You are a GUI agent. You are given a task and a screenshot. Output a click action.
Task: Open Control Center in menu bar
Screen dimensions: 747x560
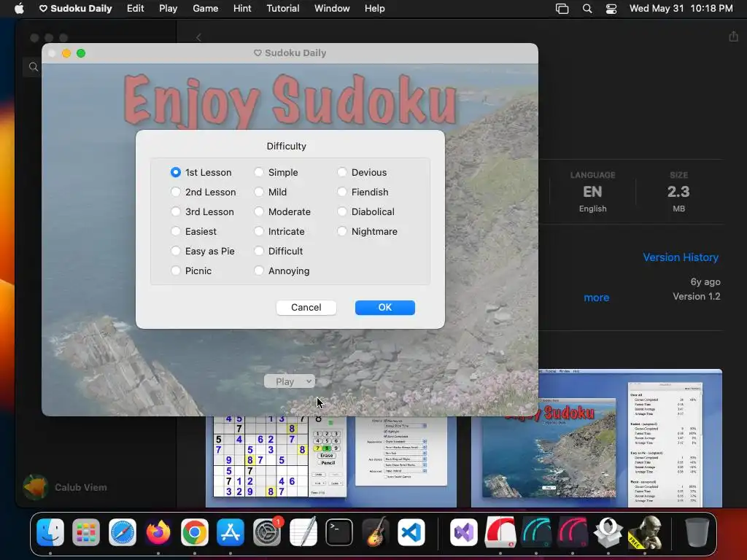click(x=611, y=9)
